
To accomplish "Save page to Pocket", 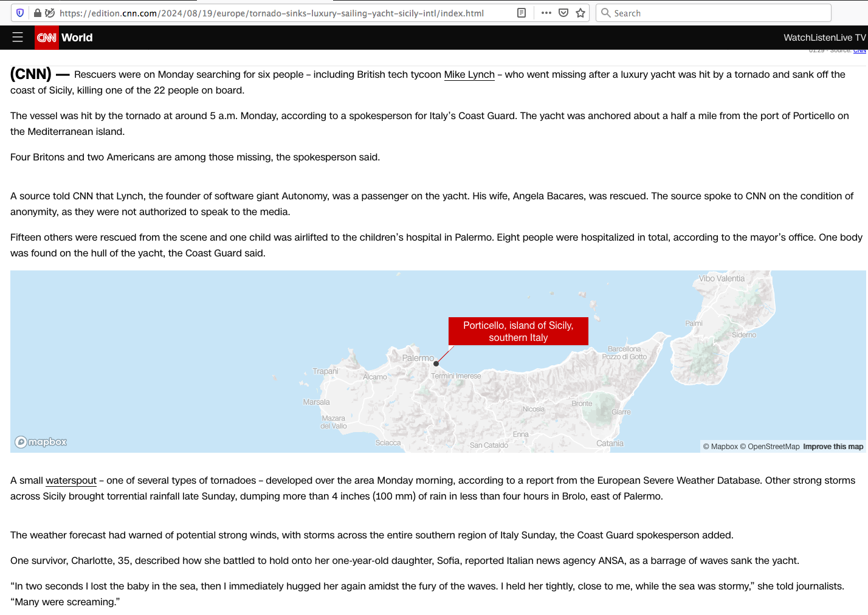I will click(x=563, y=13).
